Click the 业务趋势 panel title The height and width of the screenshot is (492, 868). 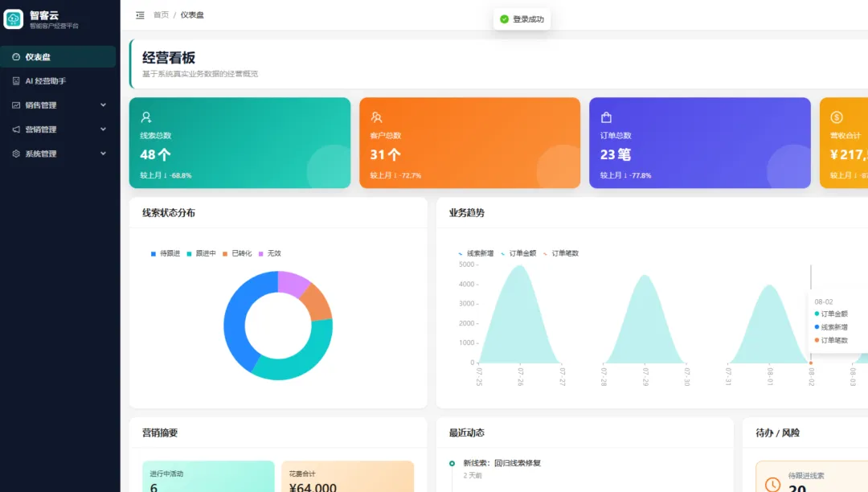click(467, 212)
